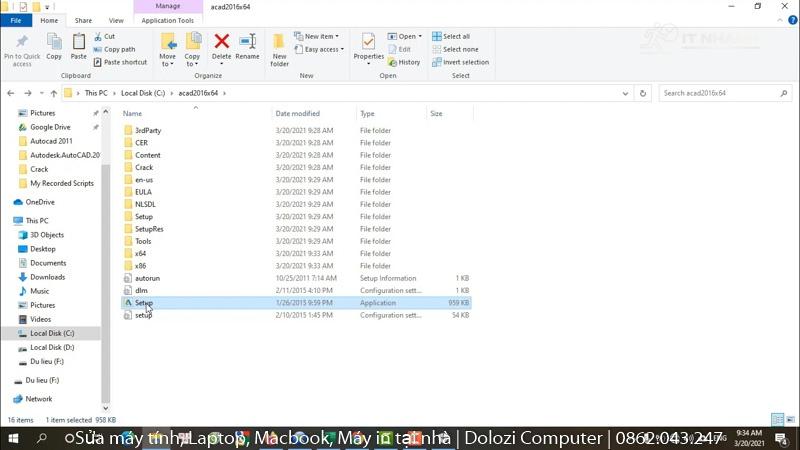This screenshot has width=800, height=450.
Task: Select Google Drive in the navigation pane
Action: pos(50,127)
